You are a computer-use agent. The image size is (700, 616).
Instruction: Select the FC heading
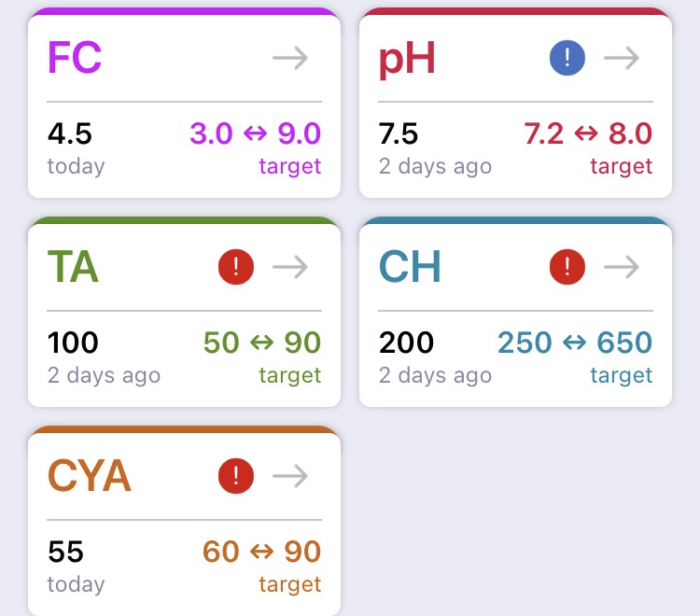pos(75,57)
